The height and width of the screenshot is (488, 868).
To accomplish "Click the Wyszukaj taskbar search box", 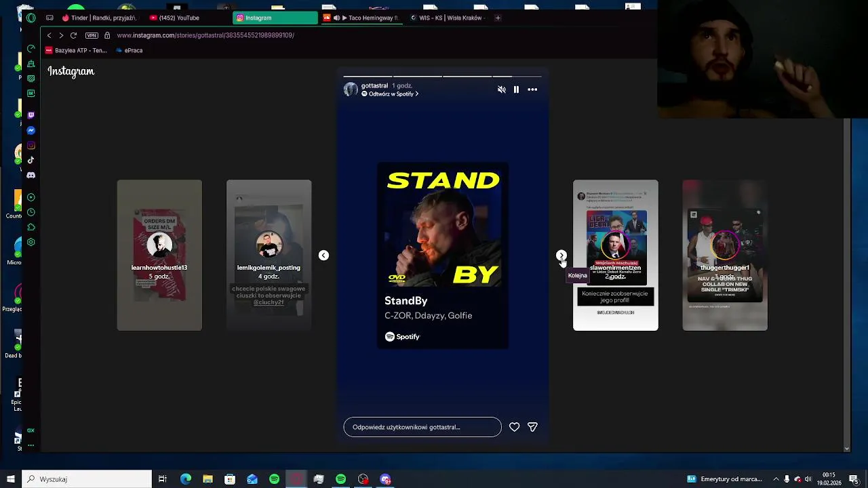I will tap(87, 479).
